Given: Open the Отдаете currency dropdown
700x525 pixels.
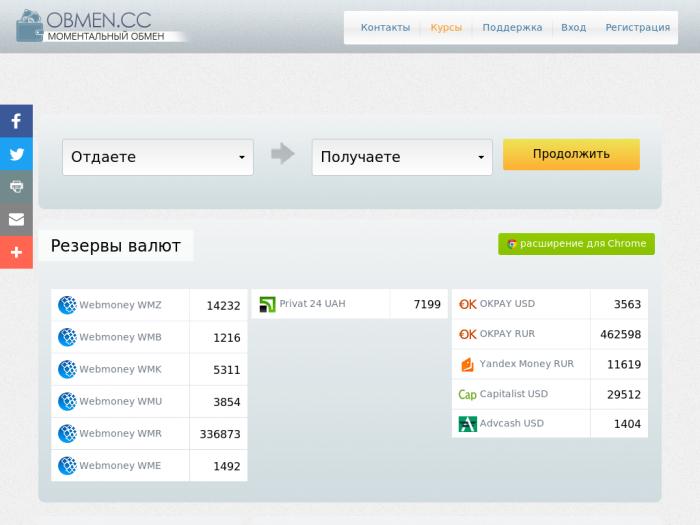Looking at the screenshot, I should click(158, 157).
